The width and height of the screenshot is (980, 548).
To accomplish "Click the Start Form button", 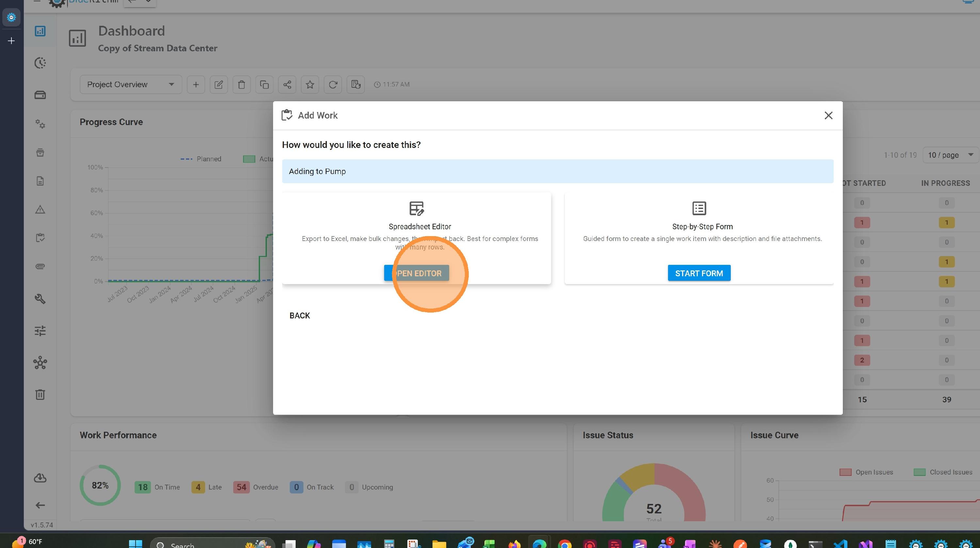I will [699, 273].
